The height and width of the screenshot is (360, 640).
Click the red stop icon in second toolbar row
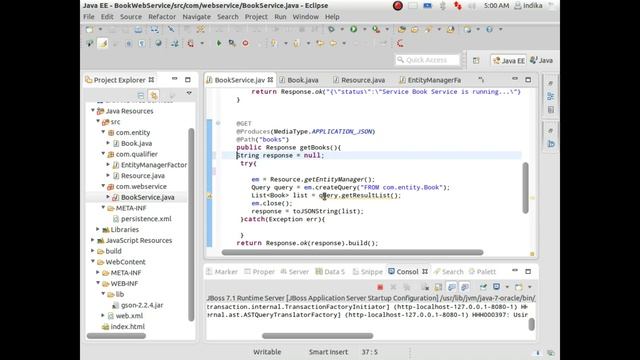point(245,43)
